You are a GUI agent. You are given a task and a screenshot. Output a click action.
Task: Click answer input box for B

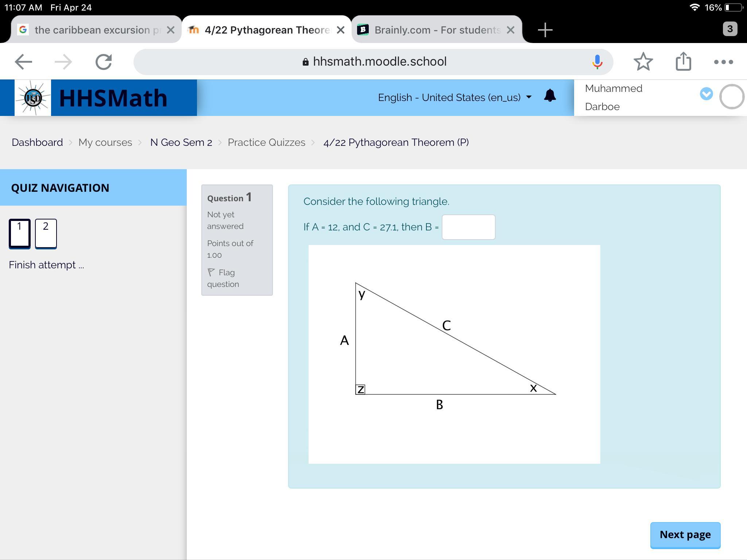[468, 227]
